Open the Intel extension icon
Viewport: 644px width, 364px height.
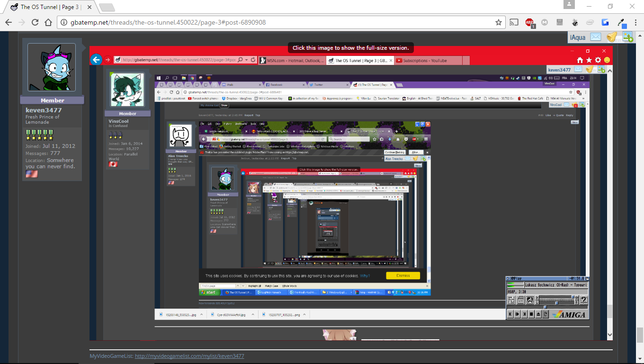(590, 22)
